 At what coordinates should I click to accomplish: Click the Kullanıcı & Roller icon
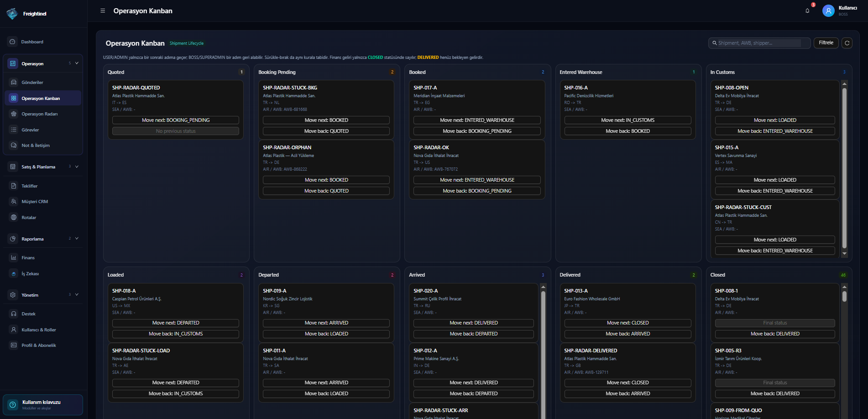14,330
